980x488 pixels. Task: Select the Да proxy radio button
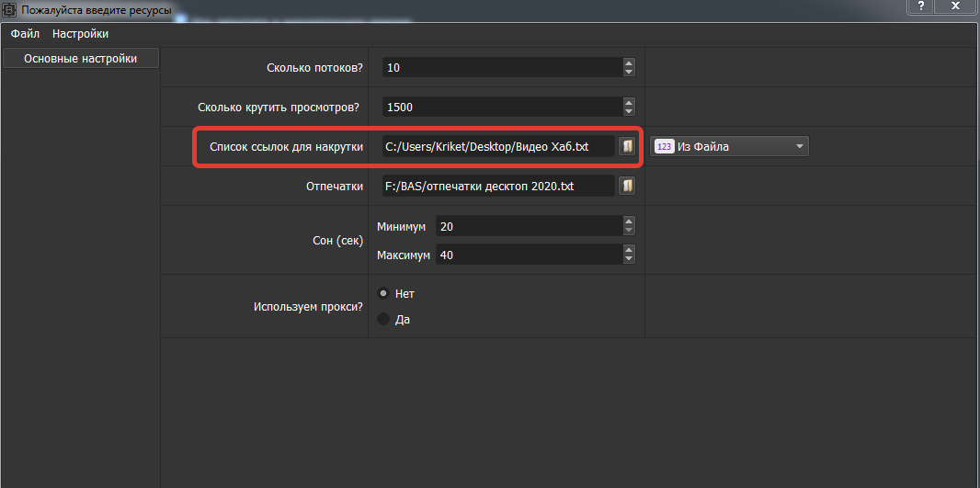click(384, 320)
